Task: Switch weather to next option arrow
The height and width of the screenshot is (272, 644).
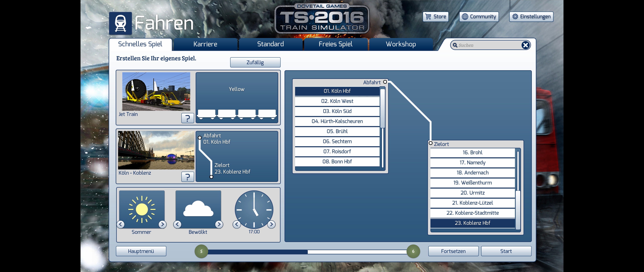Action: pos(219,224)
